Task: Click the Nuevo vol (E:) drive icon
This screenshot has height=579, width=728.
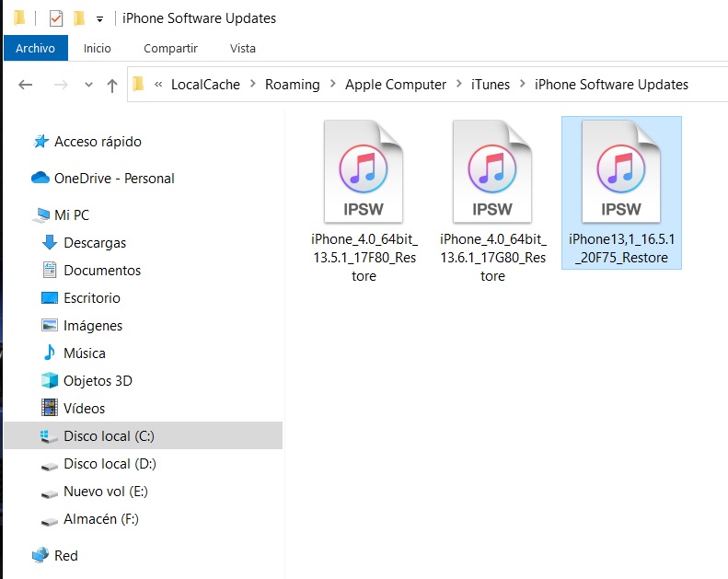Action: (x=49, y=493)
